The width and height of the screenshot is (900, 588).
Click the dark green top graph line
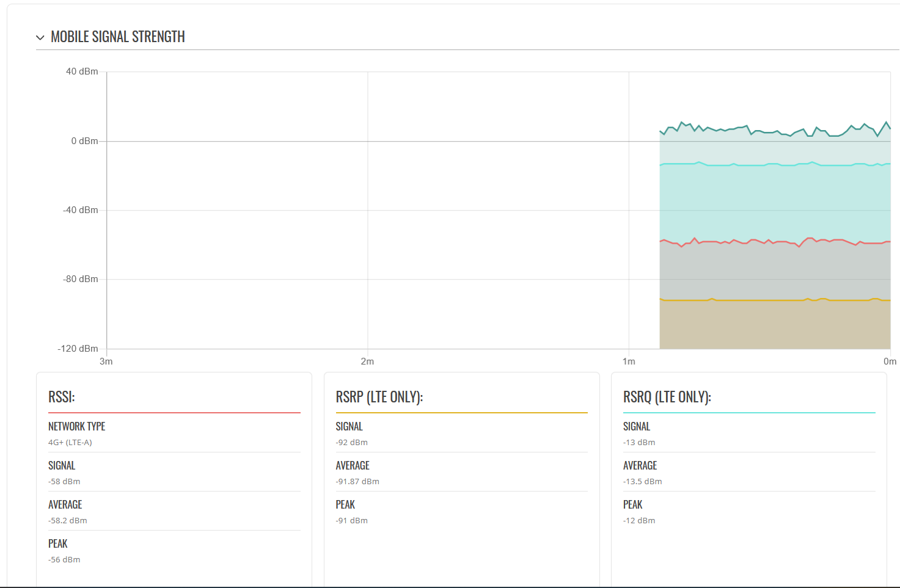775,131
